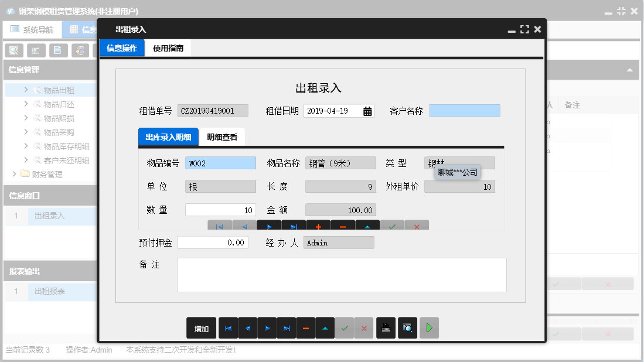Open the 系统导航 menu tab

click(x=32, y=29)
